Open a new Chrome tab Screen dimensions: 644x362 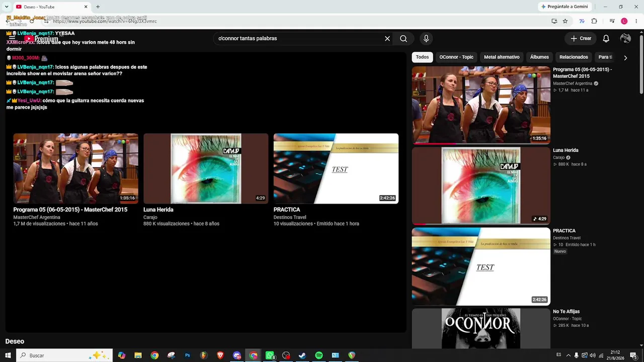tap(98, 7)
